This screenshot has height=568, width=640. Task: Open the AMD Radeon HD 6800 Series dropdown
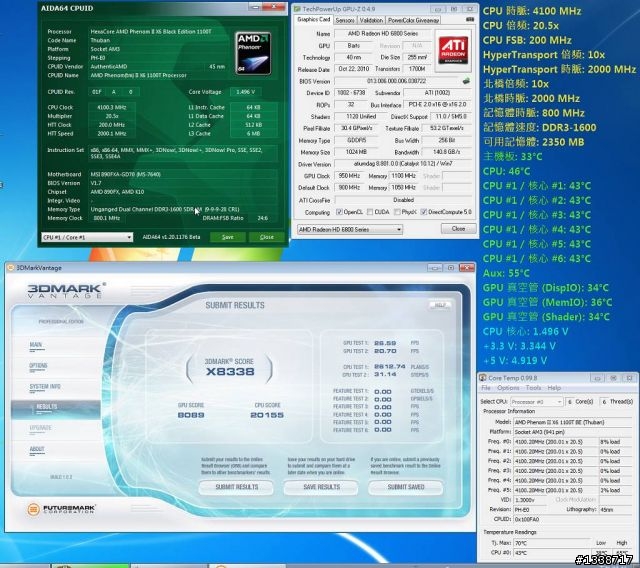(350, 229)
